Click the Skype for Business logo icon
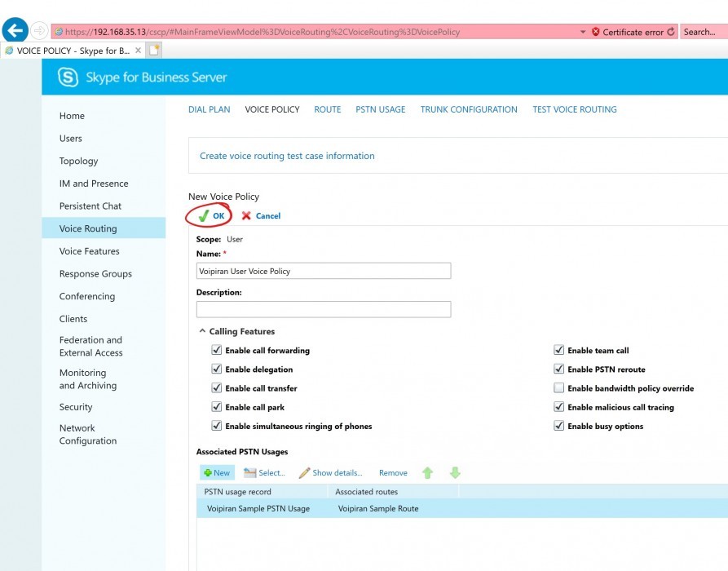728x571 pixels. 68,77
